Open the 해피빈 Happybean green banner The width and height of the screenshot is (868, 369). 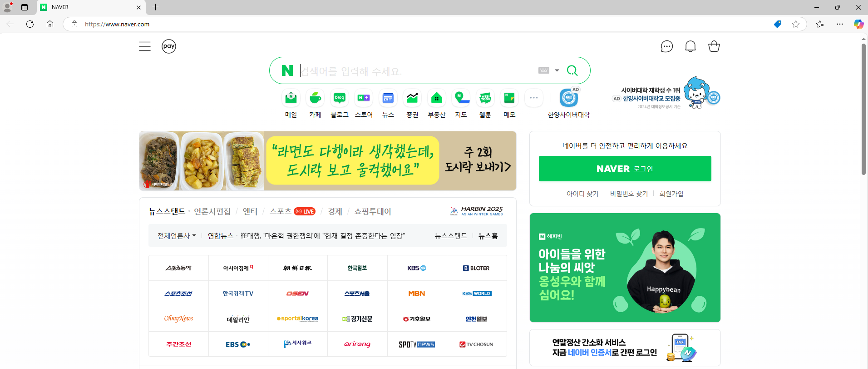click(625, 268)
